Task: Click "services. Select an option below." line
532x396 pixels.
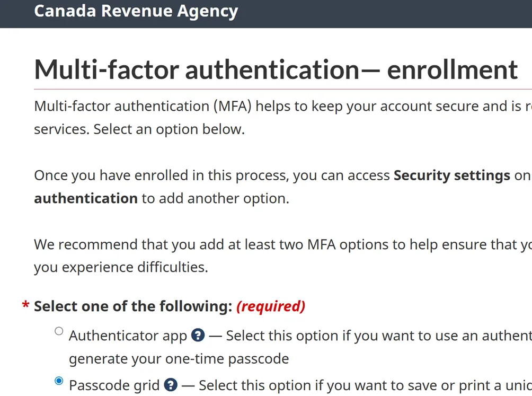Action: (x=139, y=129)
